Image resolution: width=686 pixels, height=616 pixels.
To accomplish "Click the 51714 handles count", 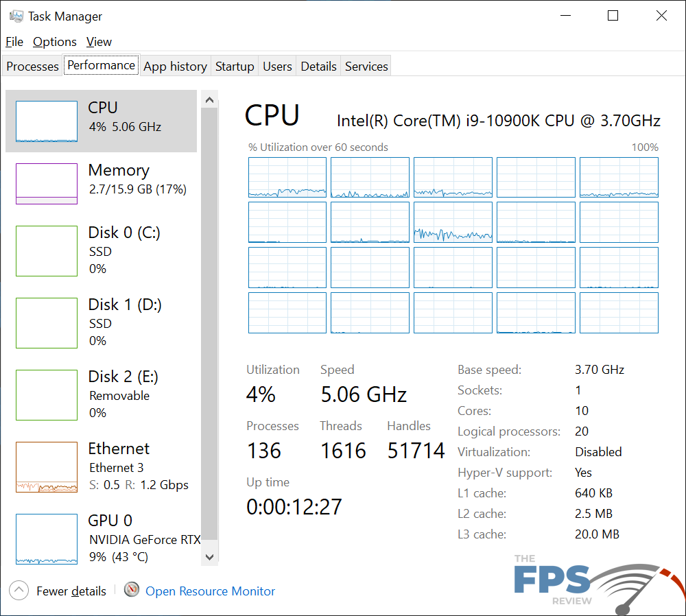I will [416, 451].
